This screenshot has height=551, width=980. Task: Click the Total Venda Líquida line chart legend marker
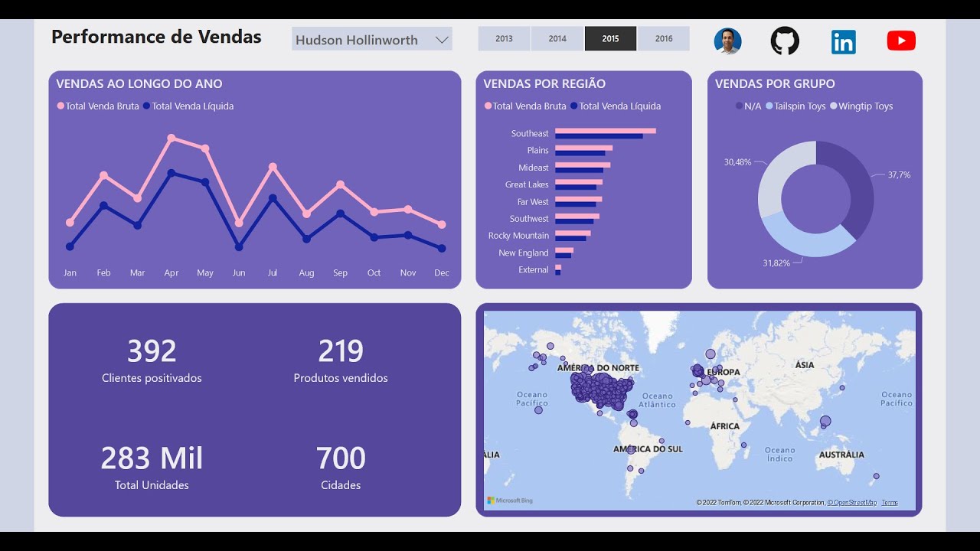click(x=147, y=106)
